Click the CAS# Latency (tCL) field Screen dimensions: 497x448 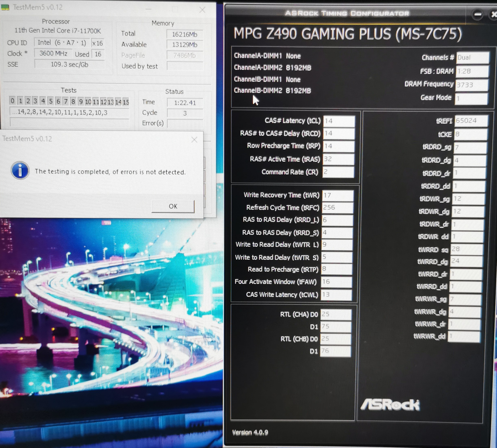(339, 121)
